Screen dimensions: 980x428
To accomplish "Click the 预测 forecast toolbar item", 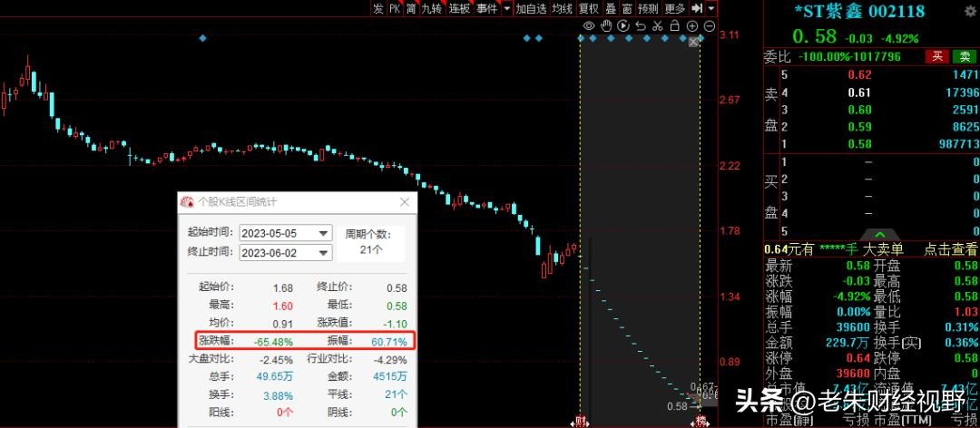I will (x=649, y=8).
